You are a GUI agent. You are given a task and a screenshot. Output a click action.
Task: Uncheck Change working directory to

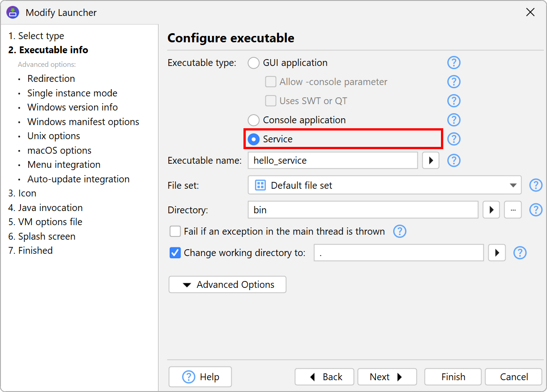(x=175, y=253)
